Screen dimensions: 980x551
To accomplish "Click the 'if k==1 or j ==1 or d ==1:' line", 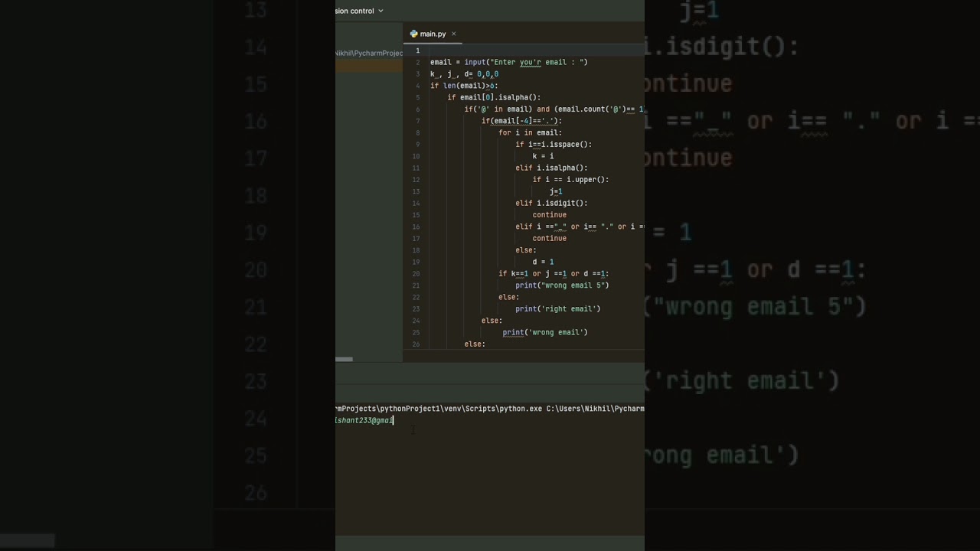I will pos(554,273).
